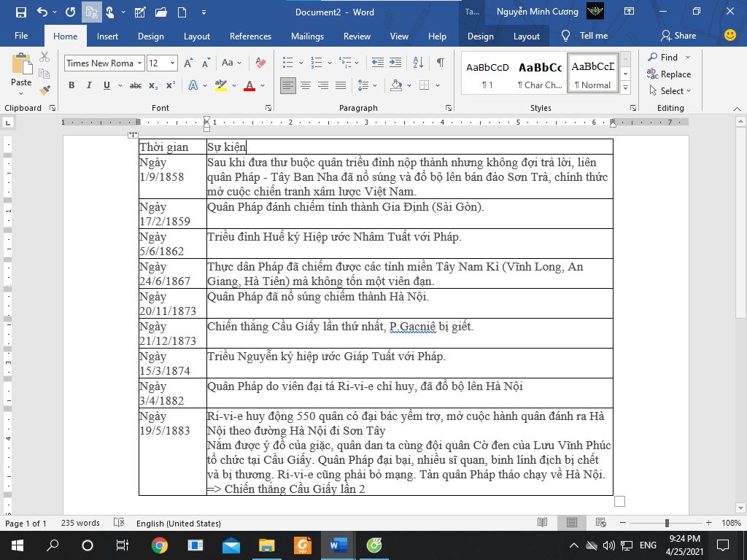Apply the Normal style
The image size is (747, 560).
[592, 73]
